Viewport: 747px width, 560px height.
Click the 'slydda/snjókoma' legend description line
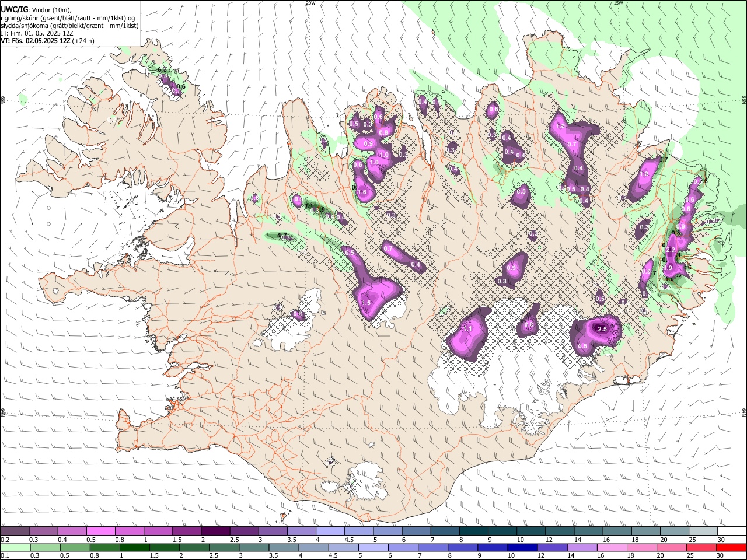point(69,26)
